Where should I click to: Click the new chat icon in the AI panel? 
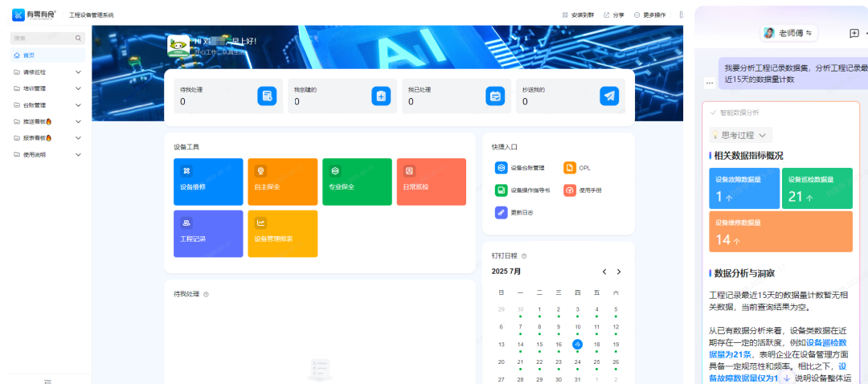(854, 33)
